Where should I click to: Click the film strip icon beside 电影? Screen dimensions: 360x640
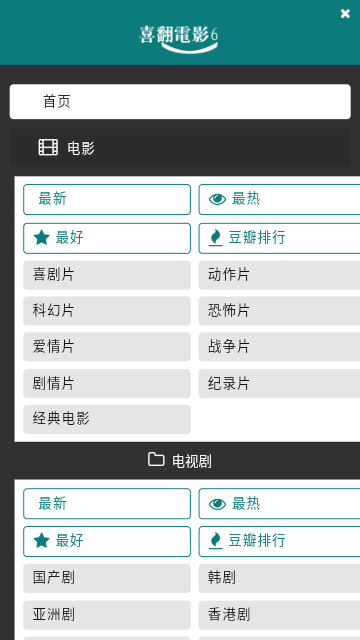(x=48, y=147)
